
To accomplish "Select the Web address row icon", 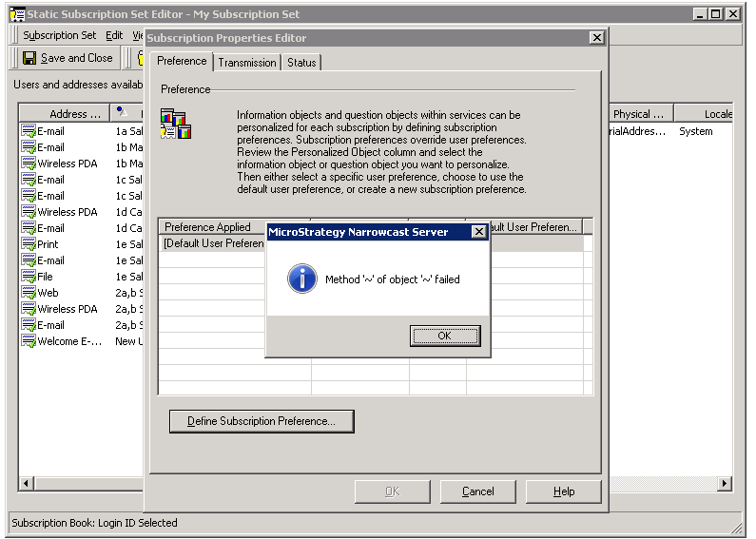I will (x=28, y=293).
